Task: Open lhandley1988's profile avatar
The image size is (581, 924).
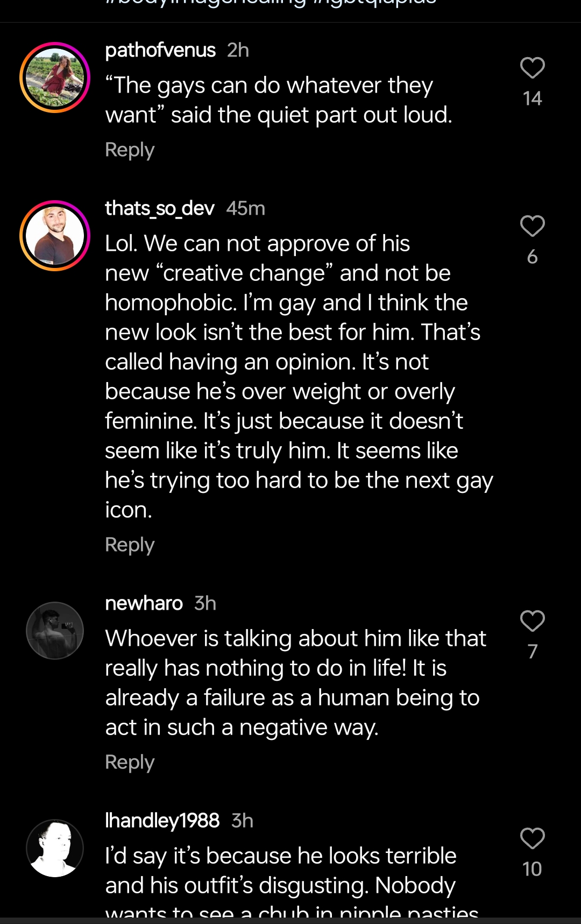Action: [x=55, y=848]
